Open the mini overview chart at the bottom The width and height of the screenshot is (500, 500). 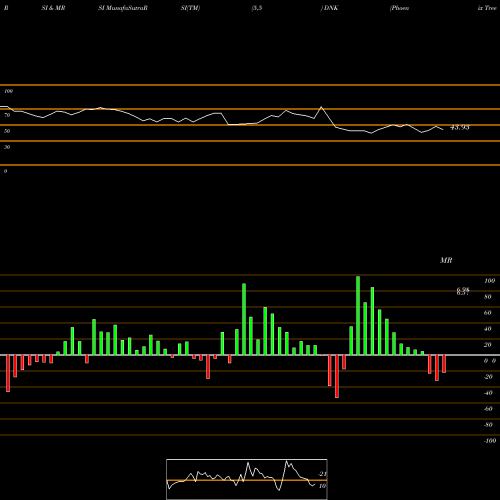pyautogui.click(x=247, y=479)
